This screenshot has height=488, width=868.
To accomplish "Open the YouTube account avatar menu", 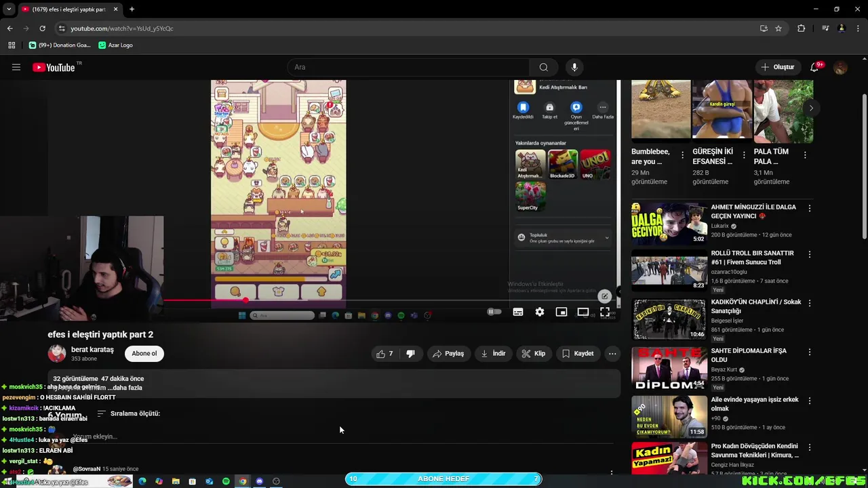I will 840,67.
